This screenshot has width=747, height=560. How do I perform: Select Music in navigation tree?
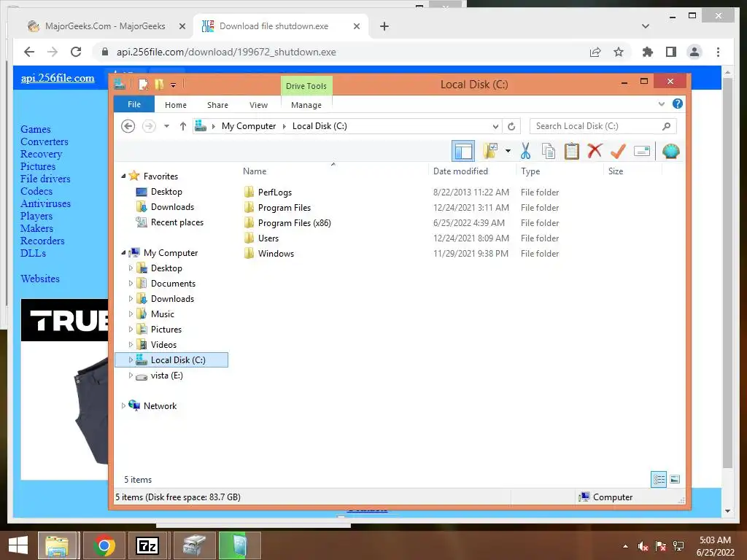(162, 314)
